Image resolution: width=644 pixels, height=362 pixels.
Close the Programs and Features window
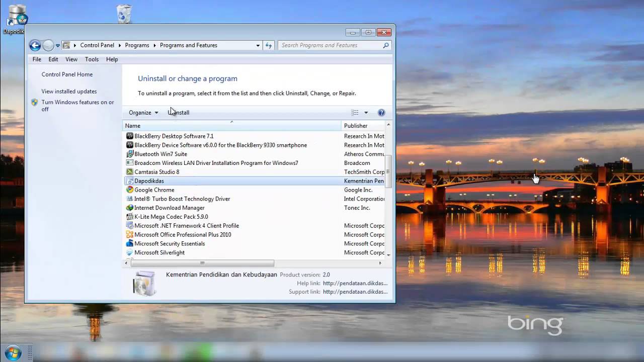point(383,32)
